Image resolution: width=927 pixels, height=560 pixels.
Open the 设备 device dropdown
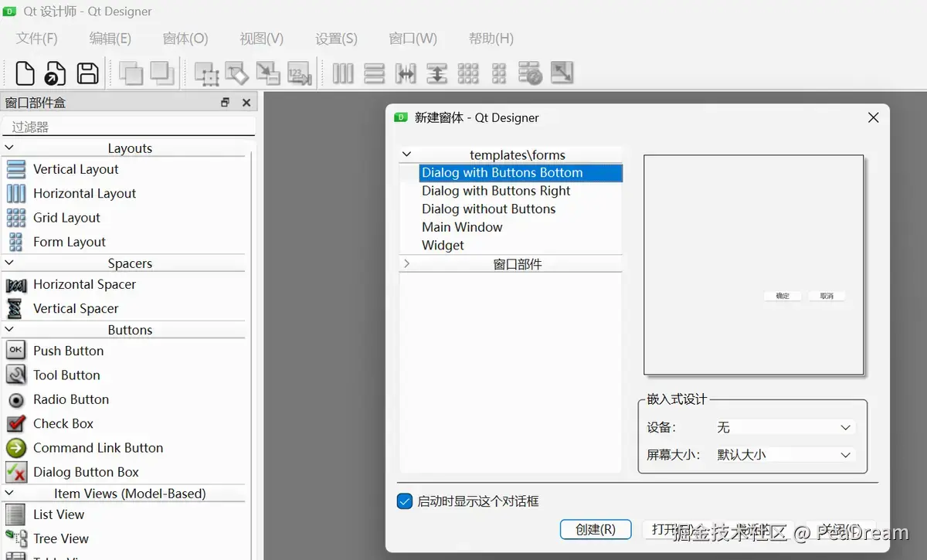pos(783,427)
